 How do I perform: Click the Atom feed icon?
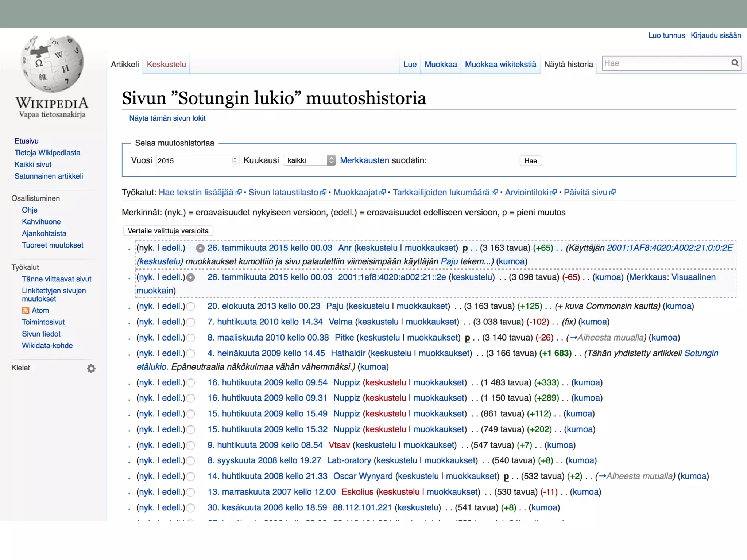[x=26, y=310]
